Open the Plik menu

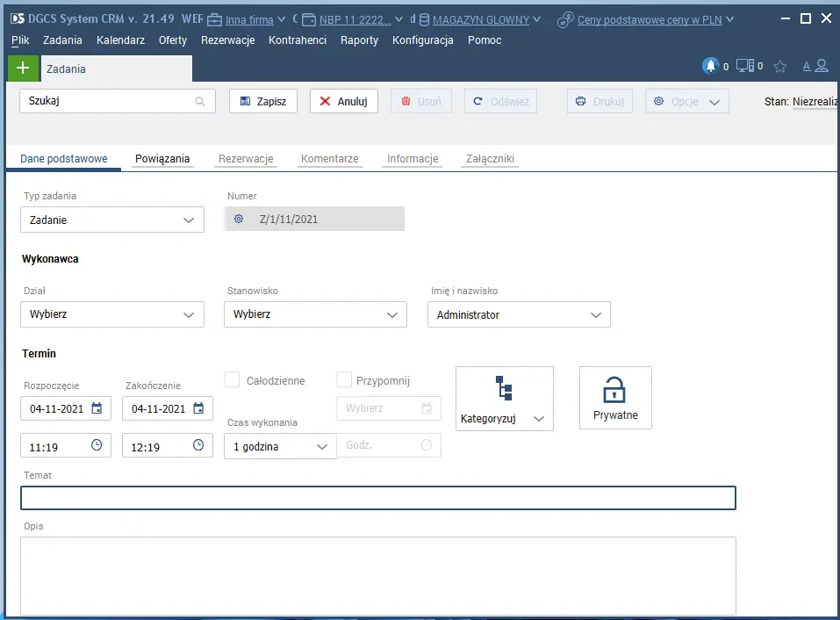click(20, 40)
